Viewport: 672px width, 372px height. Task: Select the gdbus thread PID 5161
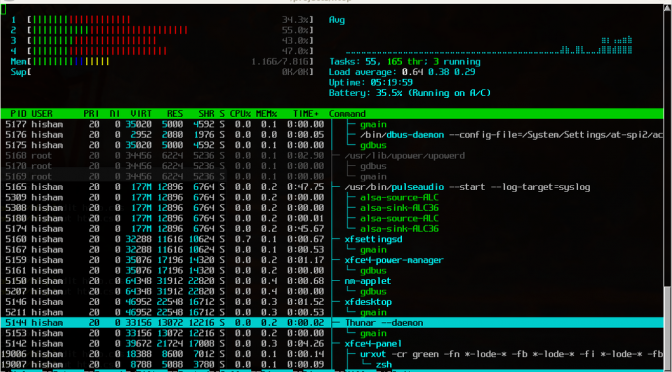click(x=332, y=271)
